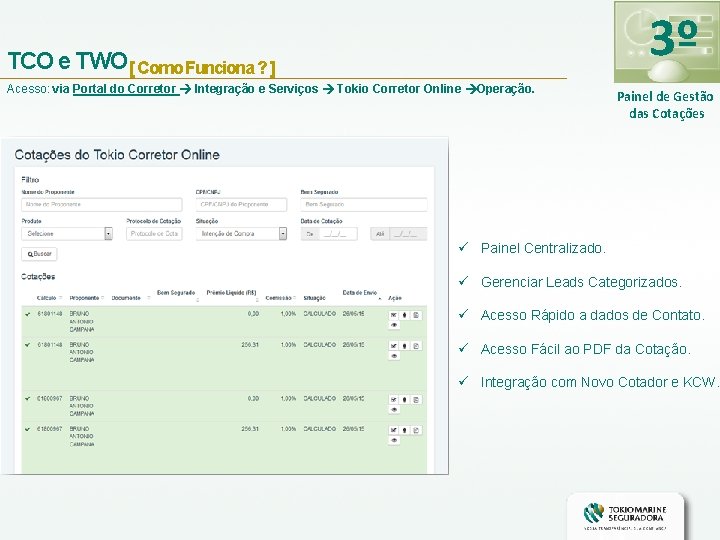Click the checkmark of row 61800987 premium 0,30
The image size is (720, 540).
point(28,399)
